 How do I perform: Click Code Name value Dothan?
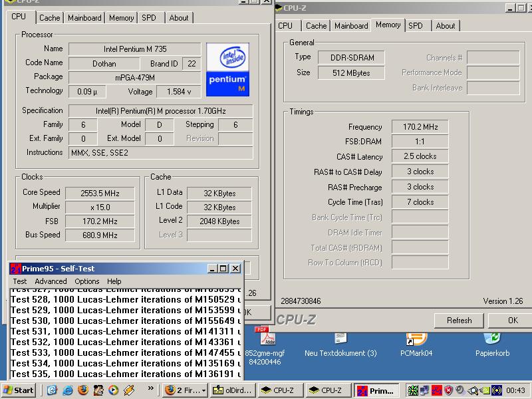pyautogui.click(x=104, y=64)
